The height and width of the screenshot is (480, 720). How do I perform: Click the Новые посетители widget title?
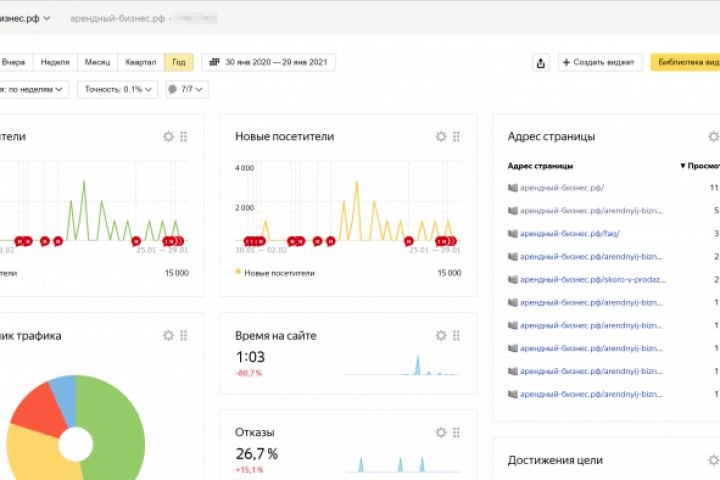tap(285, 136)
